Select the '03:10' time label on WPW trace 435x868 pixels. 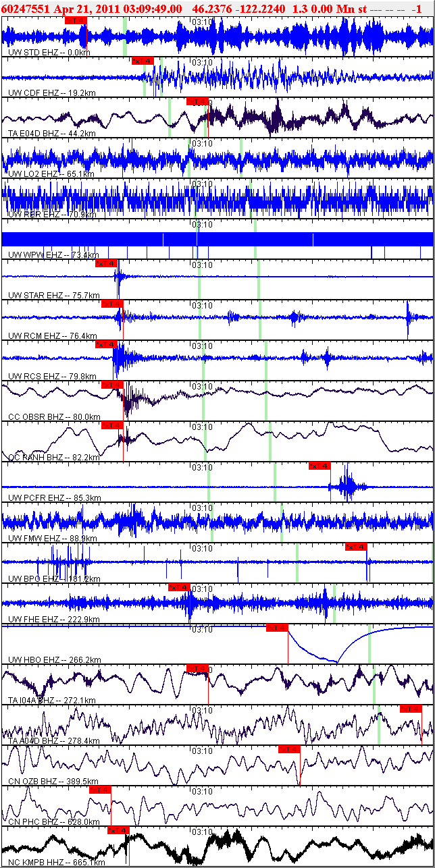click(x=203, y=224)
